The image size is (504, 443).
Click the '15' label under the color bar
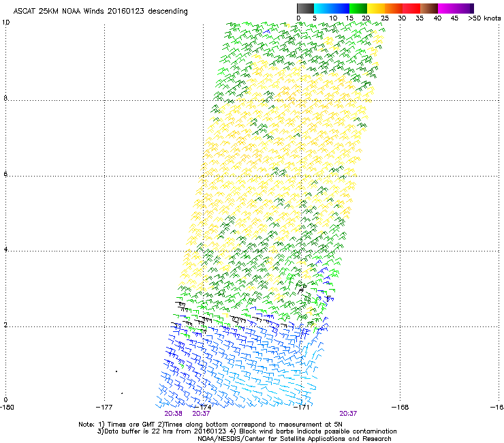[x=349, y=18]
